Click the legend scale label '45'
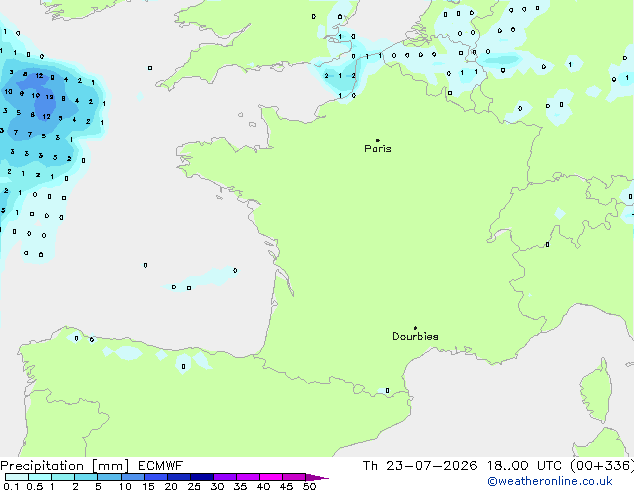This screenshot has width=634, height=490. point(286,486)
